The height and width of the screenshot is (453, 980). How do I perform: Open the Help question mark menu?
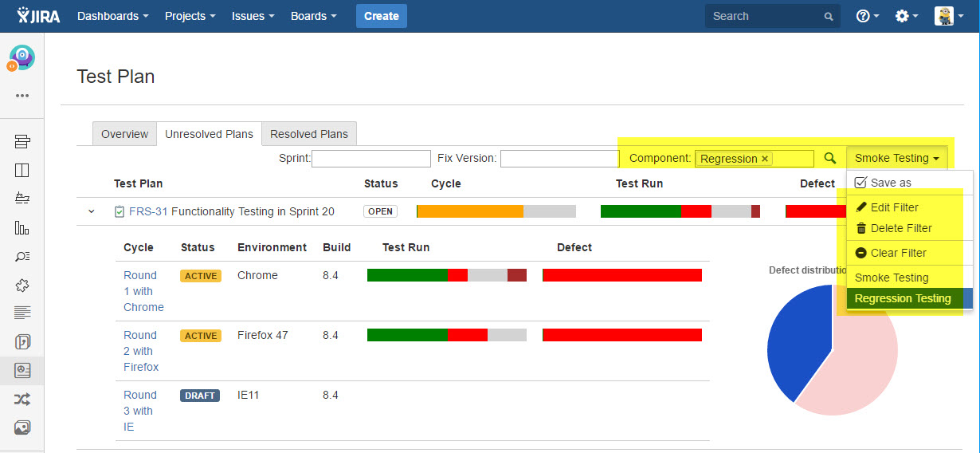(867, 16)
